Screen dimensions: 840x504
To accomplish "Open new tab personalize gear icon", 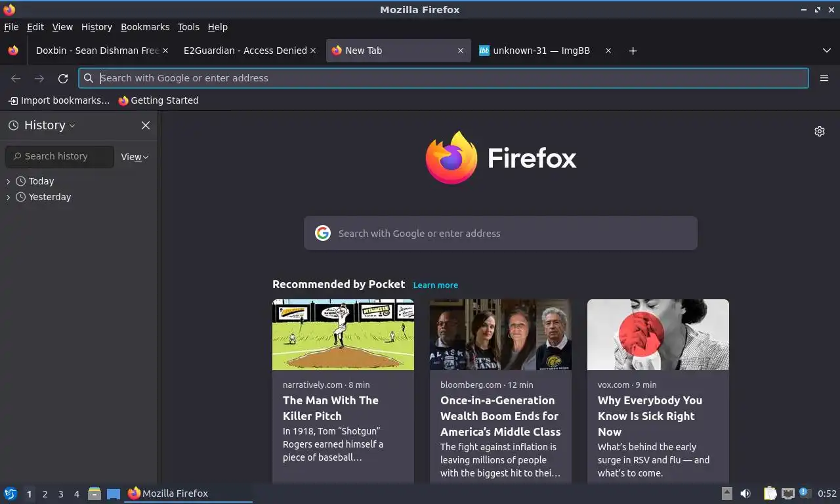I will click(820, 131).
